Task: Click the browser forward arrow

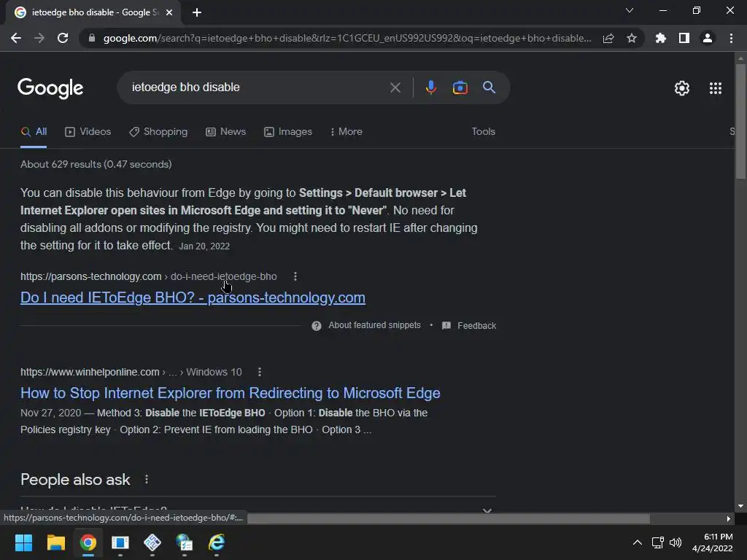Action: [39, 38]
